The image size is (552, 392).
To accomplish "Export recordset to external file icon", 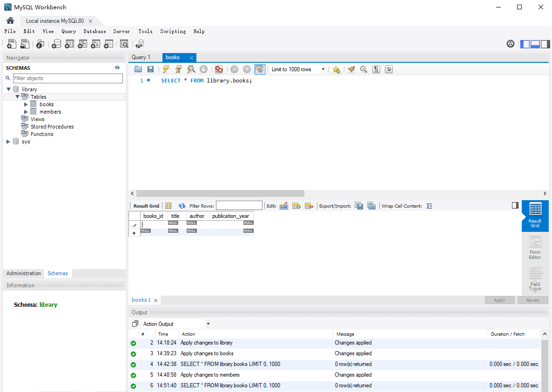I will pos(359,206).
